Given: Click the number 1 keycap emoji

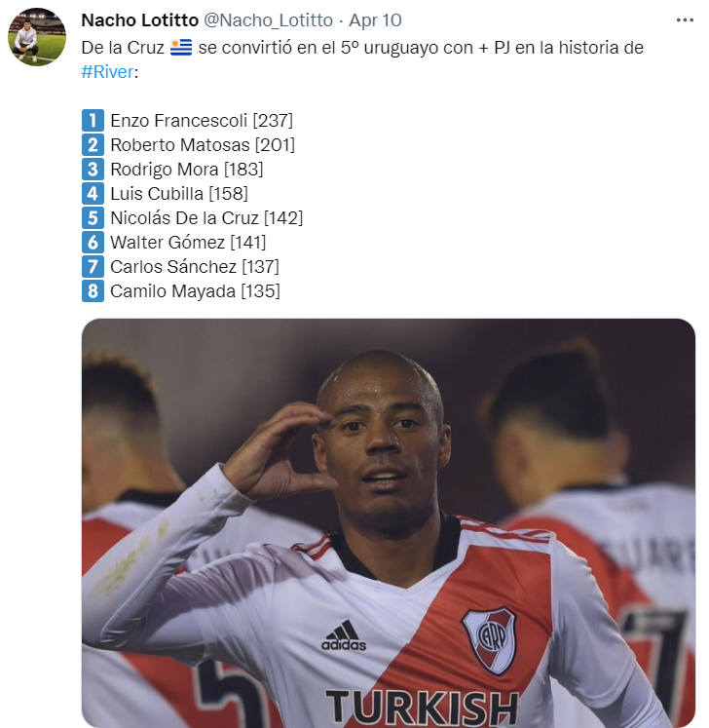Looking at the screenshot, I should coord(93,120).
